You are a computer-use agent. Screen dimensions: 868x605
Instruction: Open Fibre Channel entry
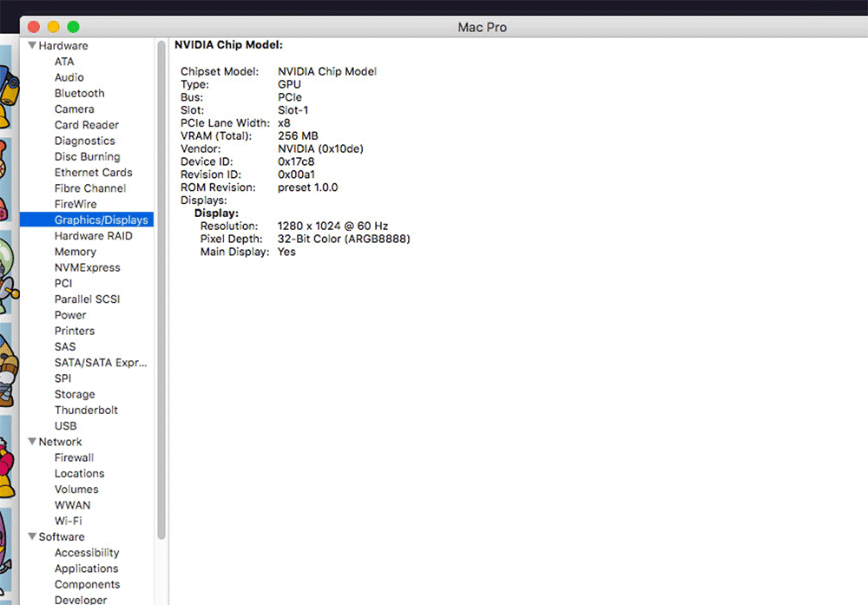point(89,188)
